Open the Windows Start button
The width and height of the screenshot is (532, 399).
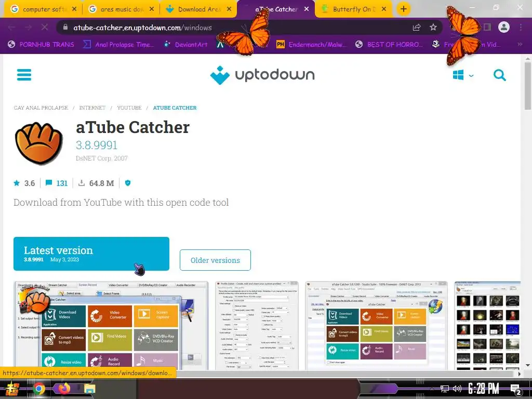point(12,389)
